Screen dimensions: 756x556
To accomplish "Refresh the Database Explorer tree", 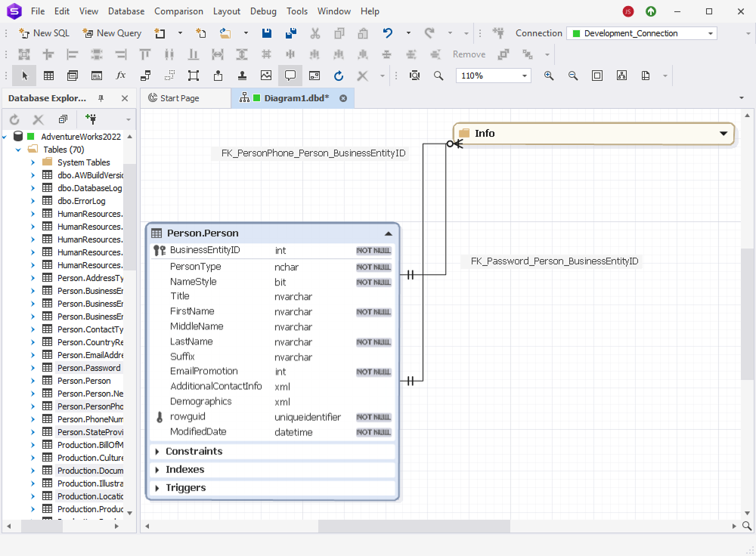I will [14, 119].
